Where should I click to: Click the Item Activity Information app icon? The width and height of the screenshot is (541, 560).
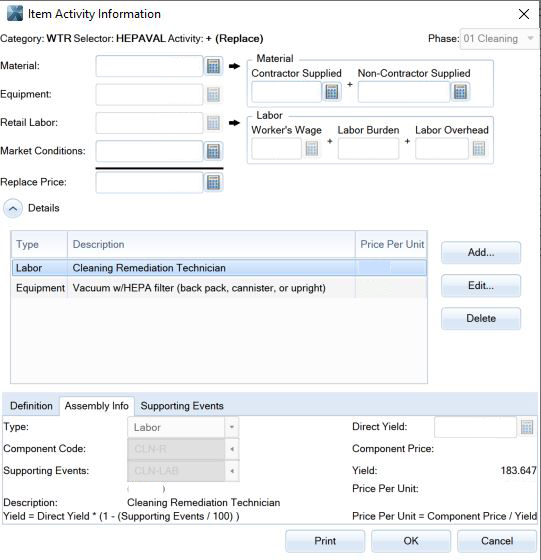[15, 14]
